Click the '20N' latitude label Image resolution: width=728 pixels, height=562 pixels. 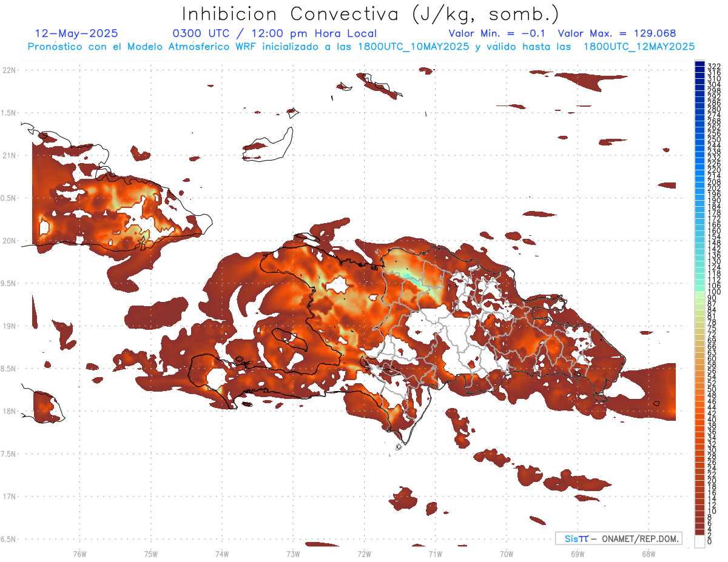pos(8,241)
